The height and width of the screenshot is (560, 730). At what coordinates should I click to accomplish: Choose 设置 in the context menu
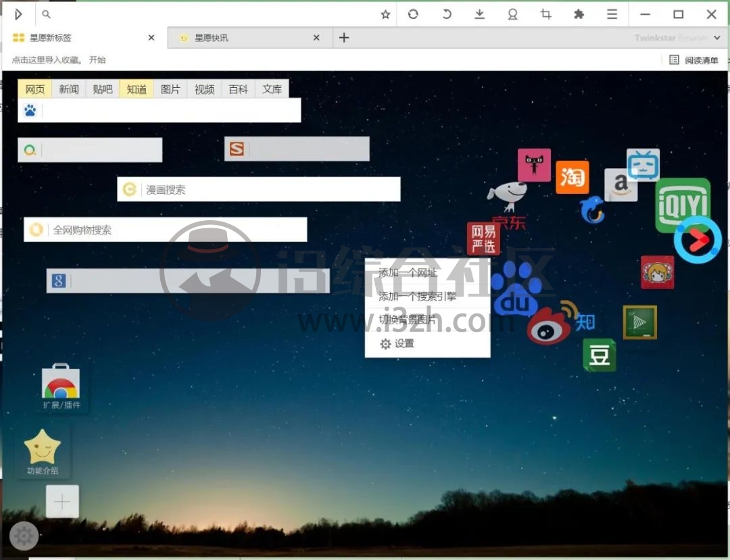click(427, 343)
